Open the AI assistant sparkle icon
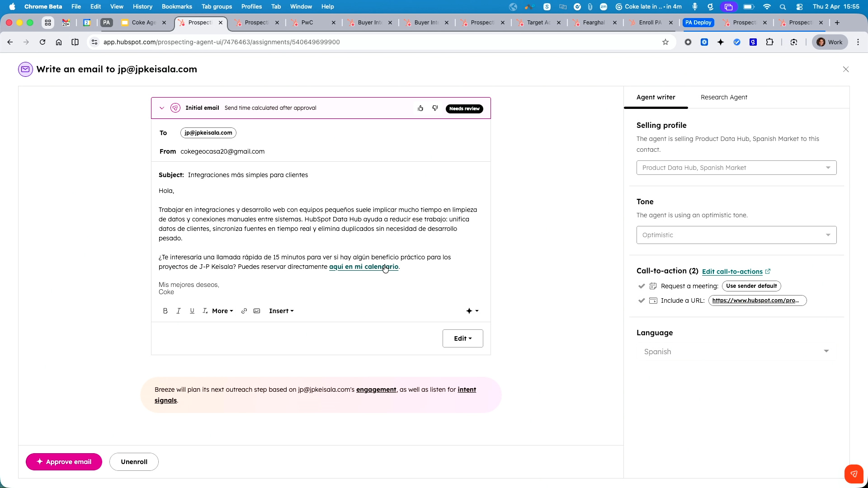 470,311
